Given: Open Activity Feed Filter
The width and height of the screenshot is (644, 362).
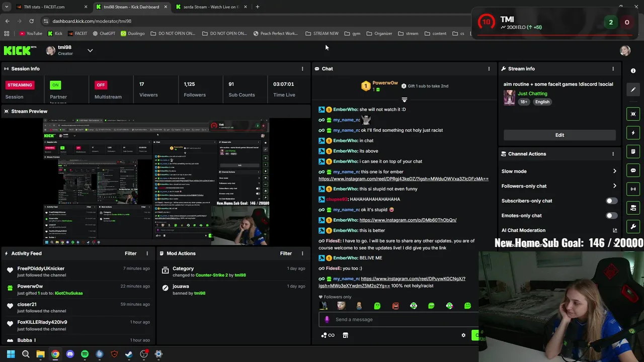Looking at the screenshot, I should pyautogui.click(x=130, y=253).
